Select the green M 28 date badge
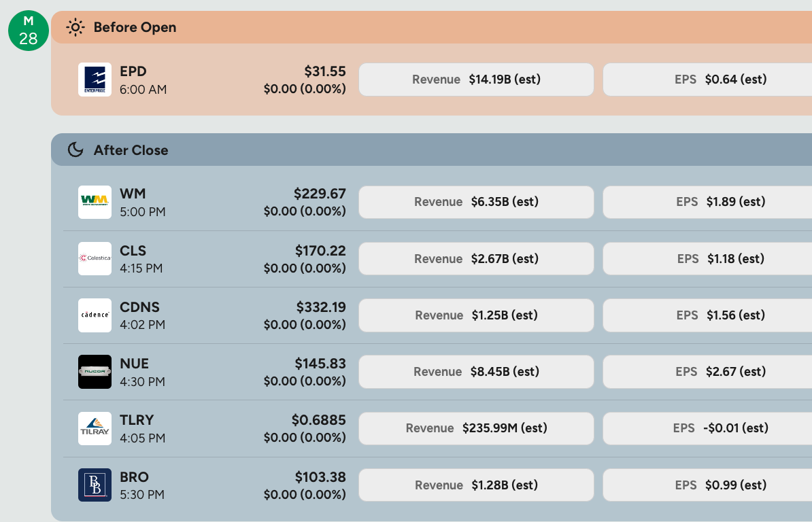Viewport: 812px width, 522px height. click(29, 31)
